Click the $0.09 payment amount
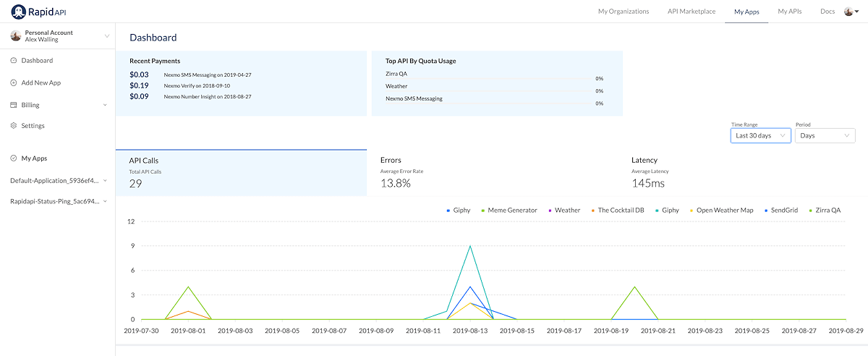 [x=139, y=96]
